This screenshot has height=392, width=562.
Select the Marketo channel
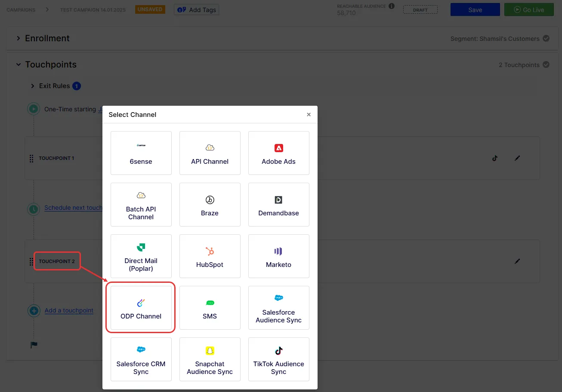[279, 256]
